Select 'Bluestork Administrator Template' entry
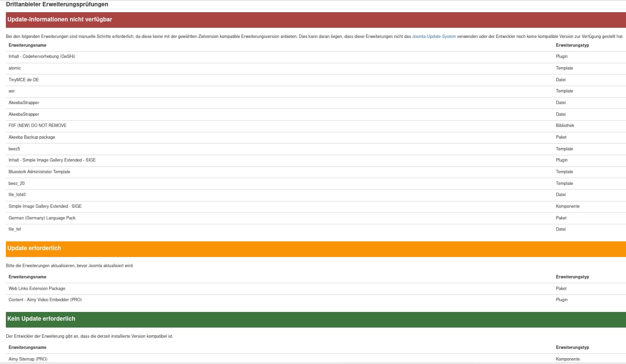The image size is (626, 364). coord(39,172)
